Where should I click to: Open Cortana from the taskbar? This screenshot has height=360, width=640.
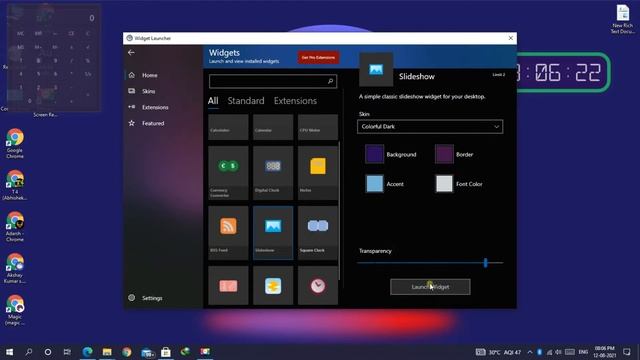(48, 352)
